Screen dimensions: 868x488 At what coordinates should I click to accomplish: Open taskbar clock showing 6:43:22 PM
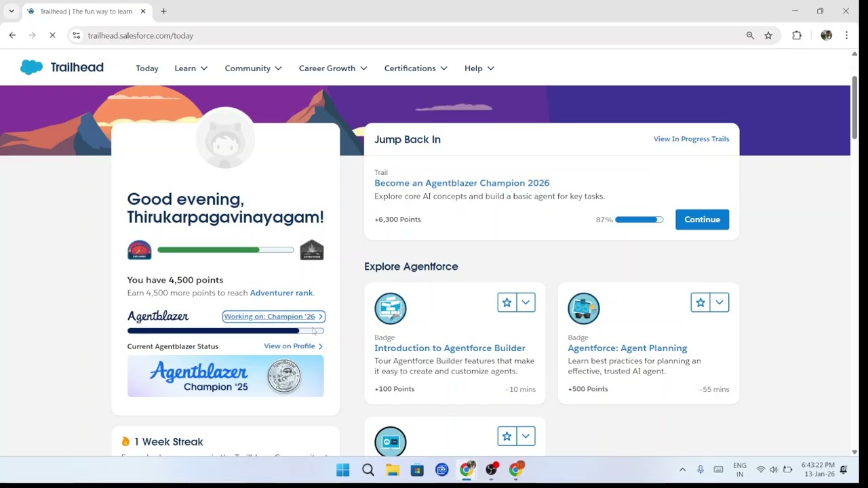[x=818, y=470]
